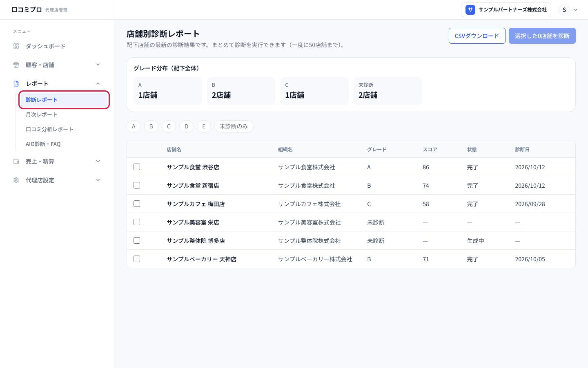Click the A grade 1店舗 summary card

[x=168, y=91]
